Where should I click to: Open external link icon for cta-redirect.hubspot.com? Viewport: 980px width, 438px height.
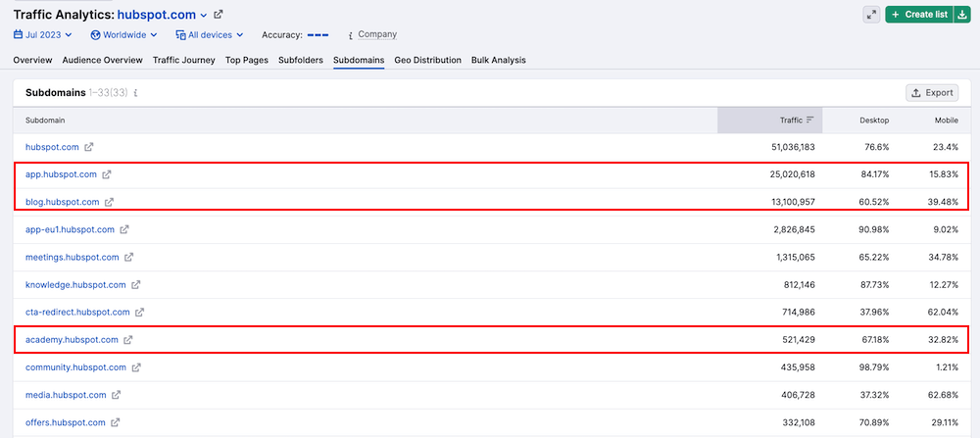139,313
